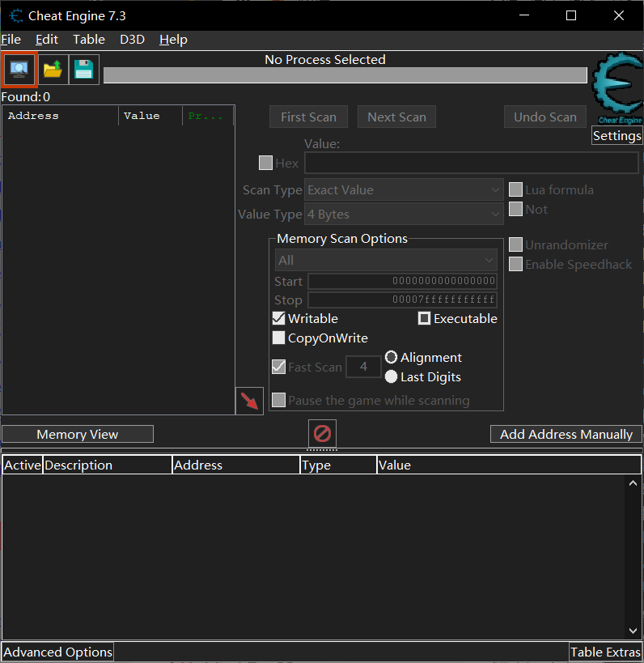Viewport: 644px width, 663px height.
Task: Click the Cheat Engine gear logo
Action: click(617, 88)
